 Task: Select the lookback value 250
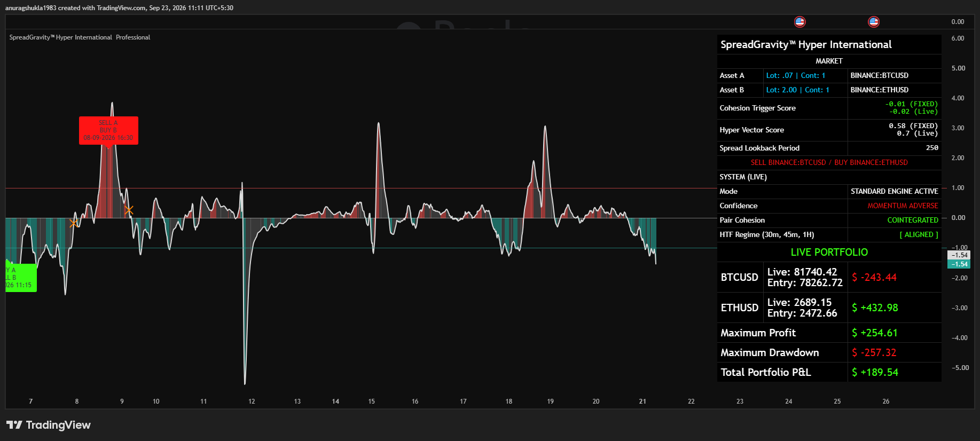932,148
